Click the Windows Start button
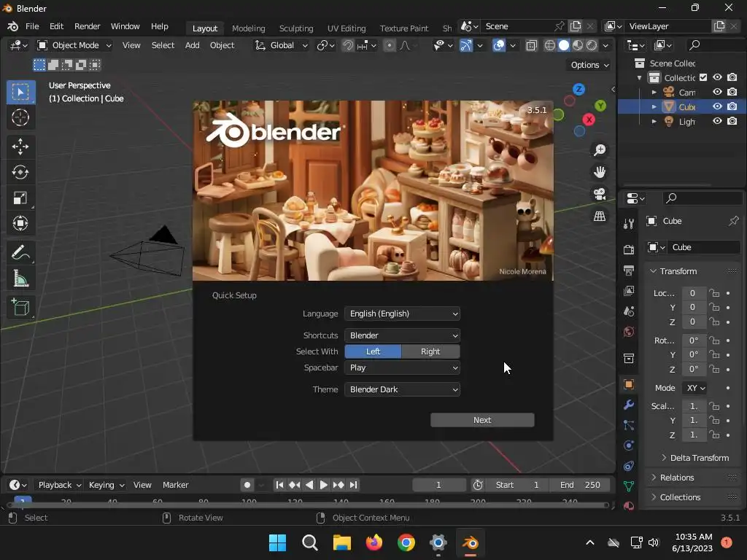Image resolution: width=747 pixels, height=560 pixels. [x=277, y=542]
